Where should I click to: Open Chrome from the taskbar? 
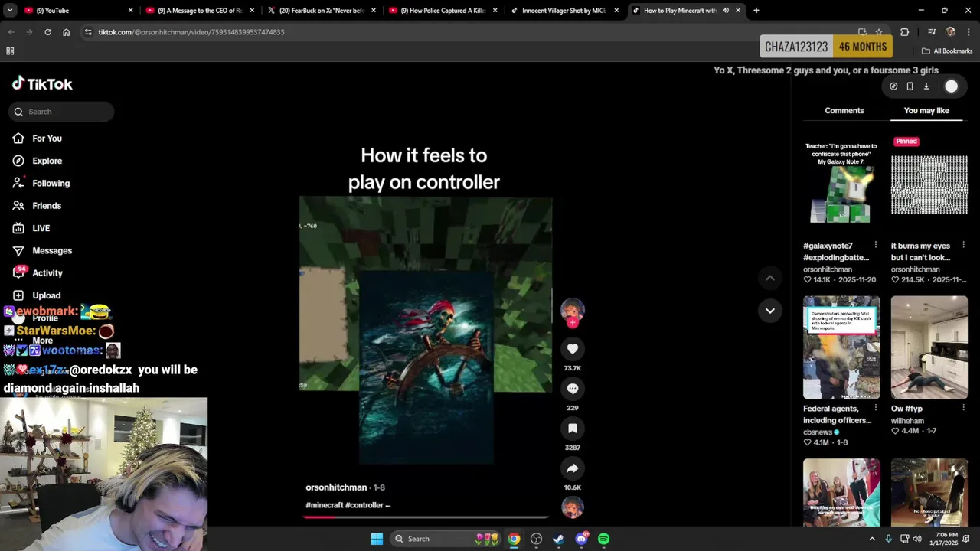[x=514, y=539]
